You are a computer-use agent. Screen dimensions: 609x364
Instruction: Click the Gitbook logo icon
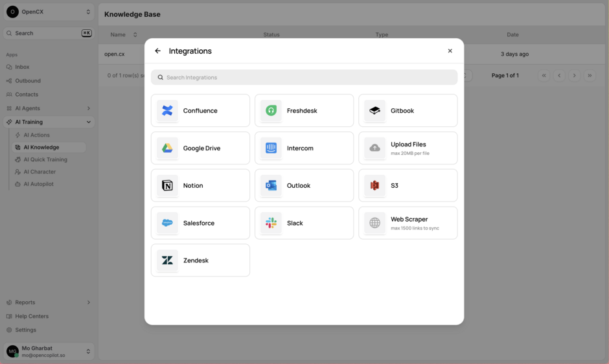click(375, 111)
